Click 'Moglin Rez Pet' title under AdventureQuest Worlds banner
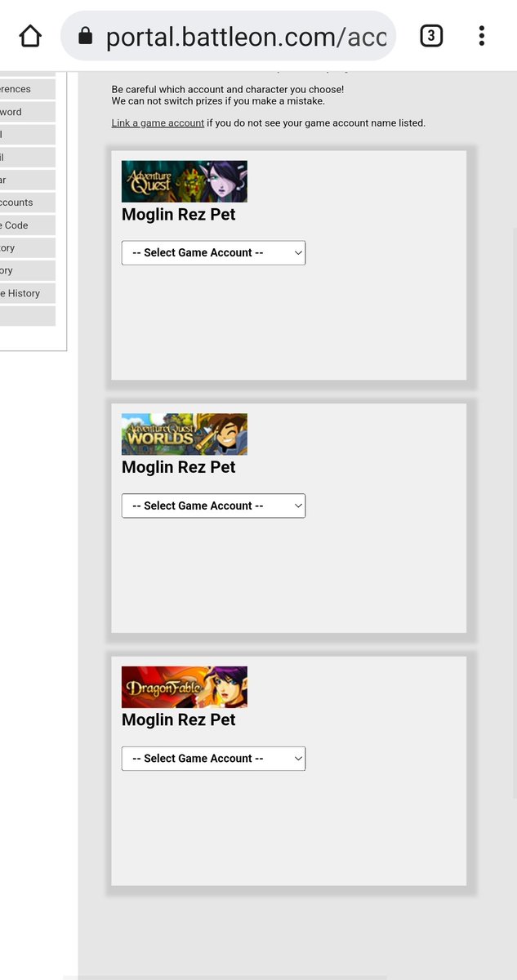Image resolution: width=517 pixels, height=980 pixels. (178, 467)
